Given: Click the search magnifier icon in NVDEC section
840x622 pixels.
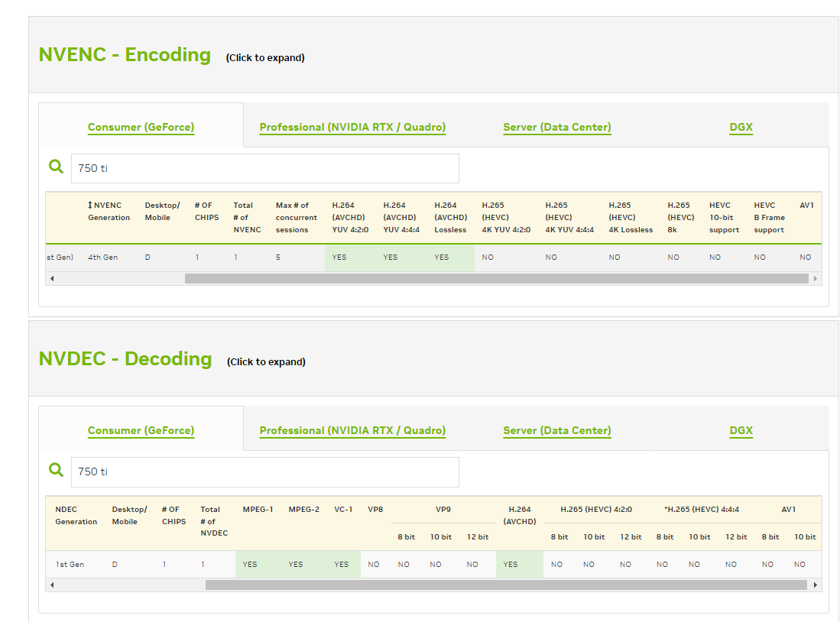Looking at the screenshot, I should tap(56, 470).
